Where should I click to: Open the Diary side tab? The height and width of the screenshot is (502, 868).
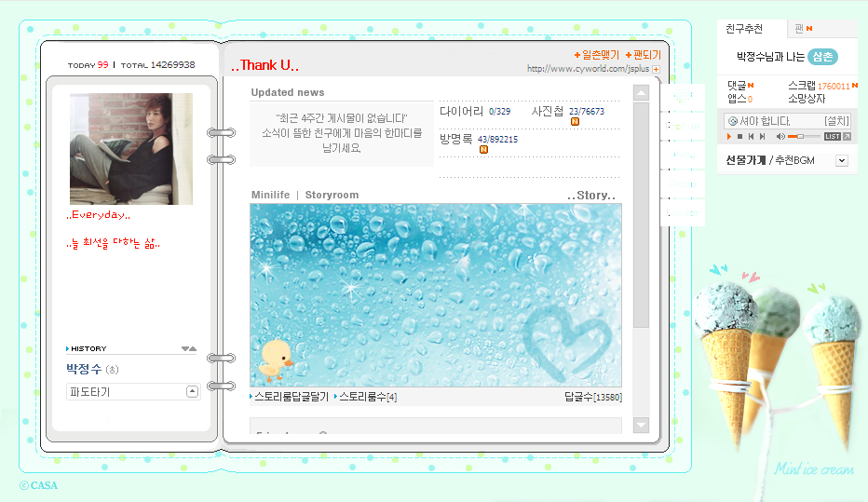[682, 155]
